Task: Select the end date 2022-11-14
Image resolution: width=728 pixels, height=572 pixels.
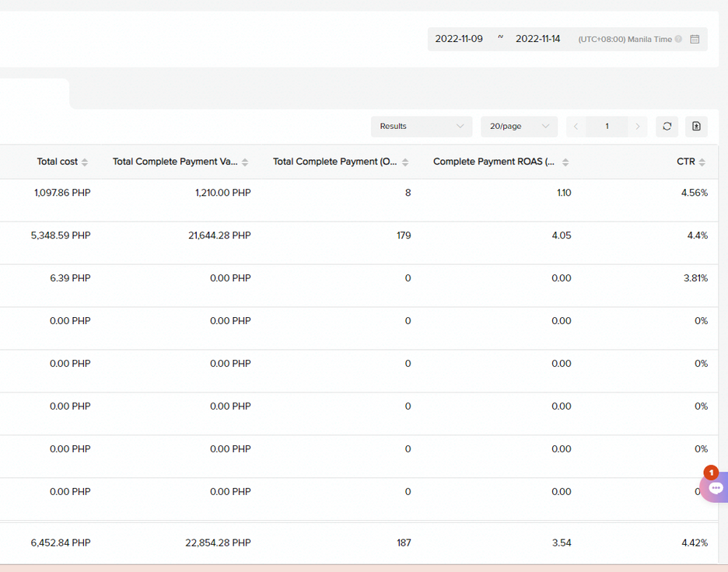Action: pyautogui.click(x=537, y=39)
